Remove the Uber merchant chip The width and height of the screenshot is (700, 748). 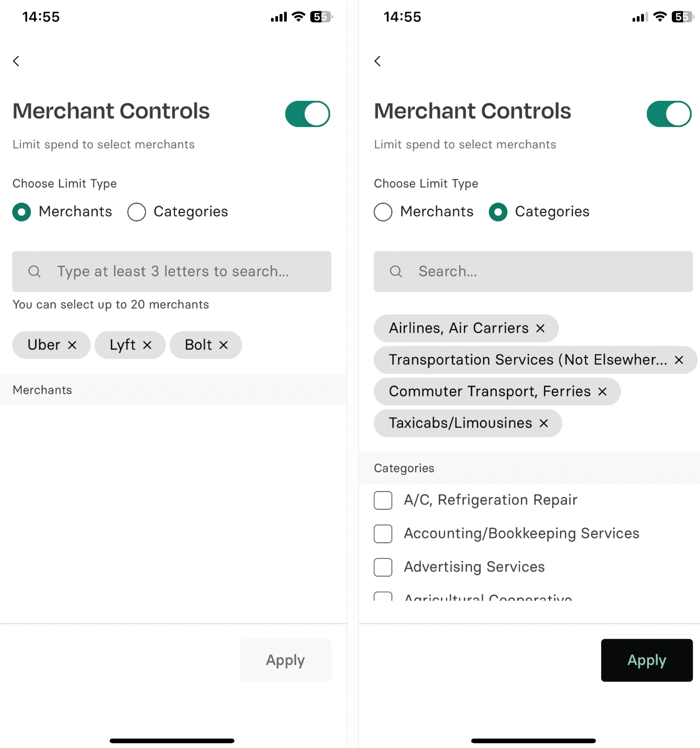(x=73, y=345)
